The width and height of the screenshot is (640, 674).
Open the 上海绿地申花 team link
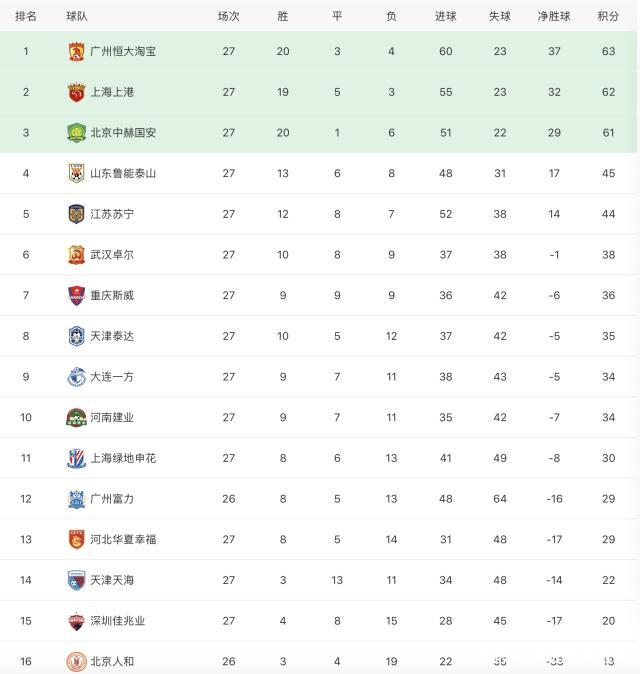pos(123,458)
